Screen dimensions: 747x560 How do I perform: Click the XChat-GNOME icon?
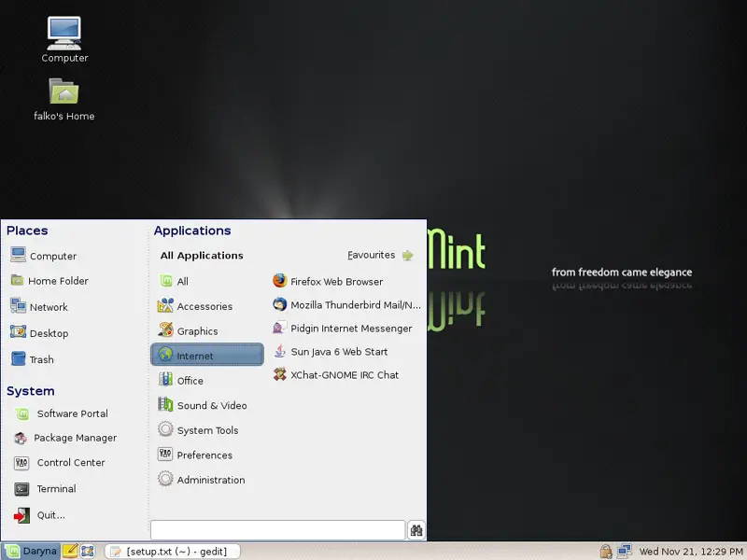pos(279,374)
